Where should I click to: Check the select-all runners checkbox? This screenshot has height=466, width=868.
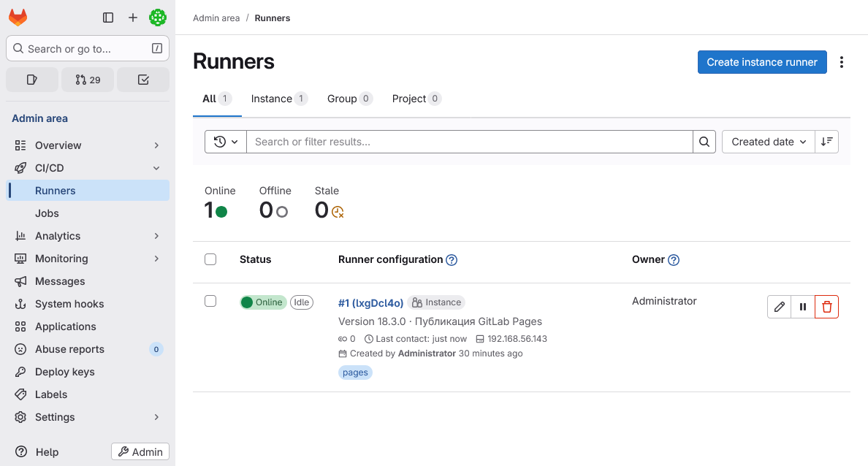coord(210,259)
